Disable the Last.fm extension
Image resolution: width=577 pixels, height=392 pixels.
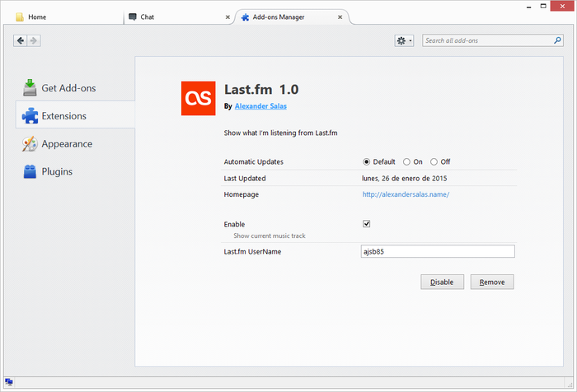(x=443, y=282)
